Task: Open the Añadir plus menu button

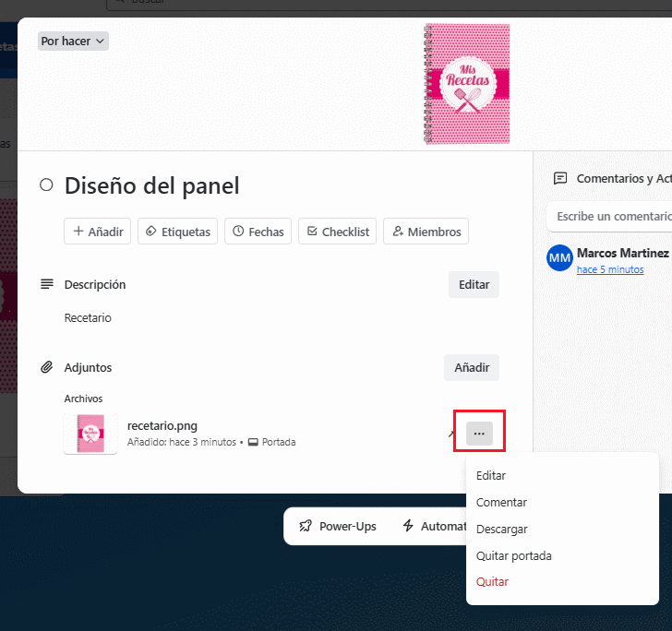Action: coord(98,232)
